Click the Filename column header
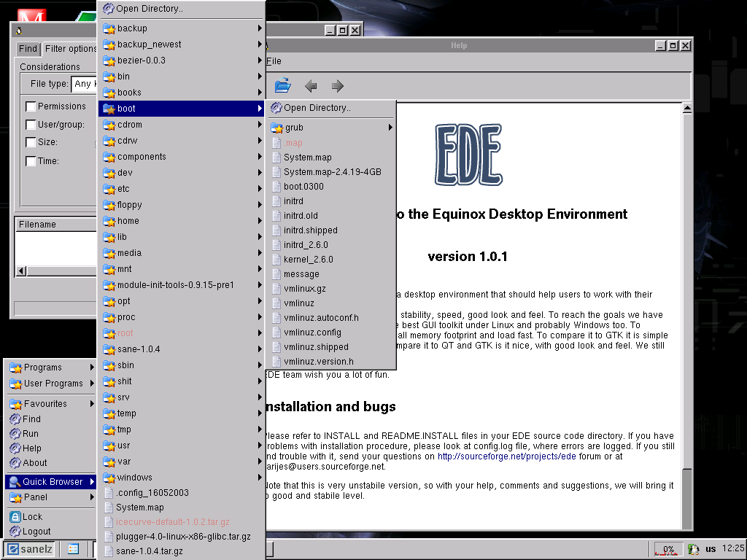The height and width of the screenshot is (560, 747). coord(57,225)
